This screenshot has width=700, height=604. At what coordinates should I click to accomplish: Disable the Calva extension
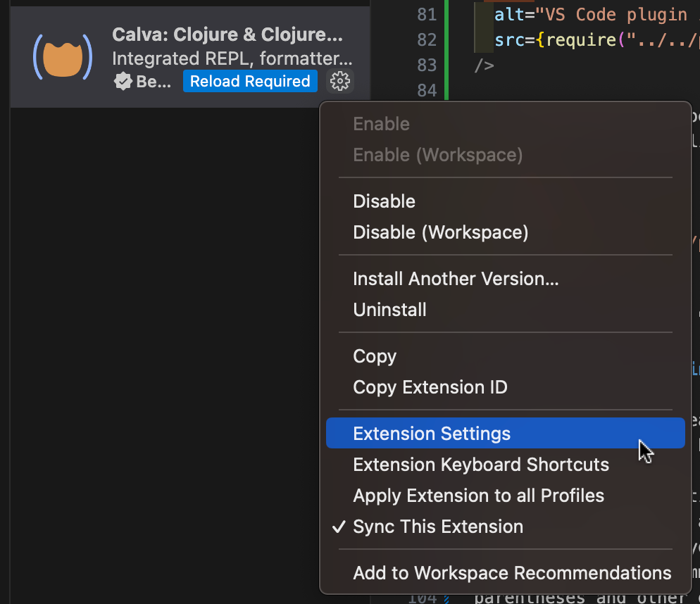[384, 201]
